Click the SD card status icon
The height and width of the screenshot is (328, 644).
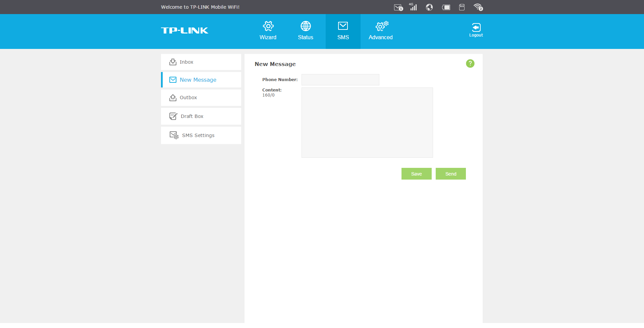click(462, 7)
